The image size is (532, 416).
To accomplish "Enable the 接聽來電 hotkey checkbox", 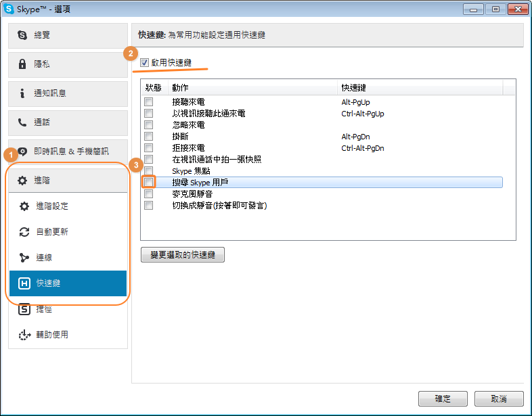I will click(x=149, y=101).
